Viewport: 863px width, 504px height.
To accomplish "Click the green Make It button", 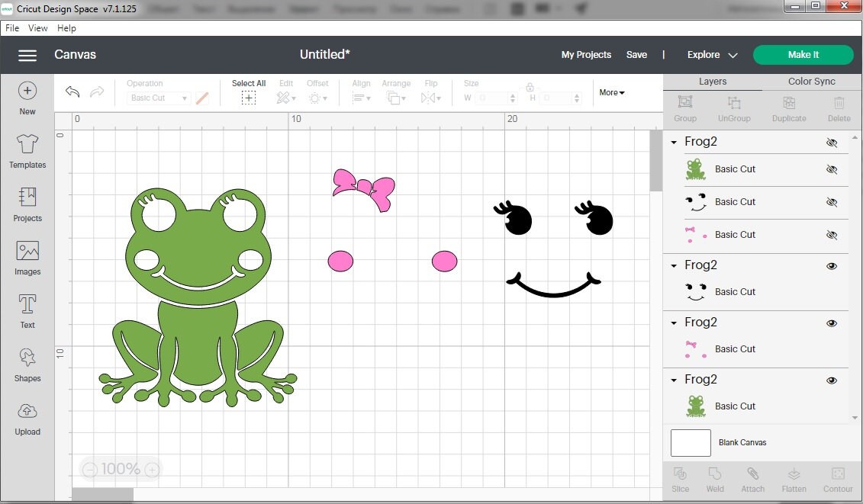I will tap(803, 55).
